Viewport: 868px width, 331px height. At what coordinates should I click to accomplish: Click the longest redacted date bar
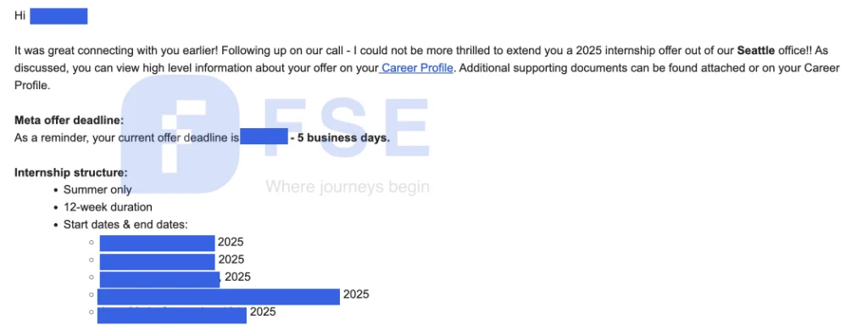219,296
